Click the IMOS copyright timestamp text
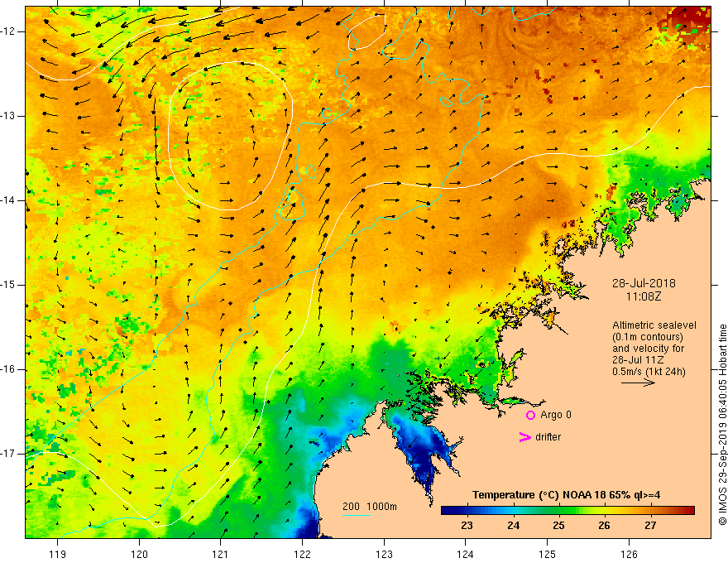 point(722,425)
